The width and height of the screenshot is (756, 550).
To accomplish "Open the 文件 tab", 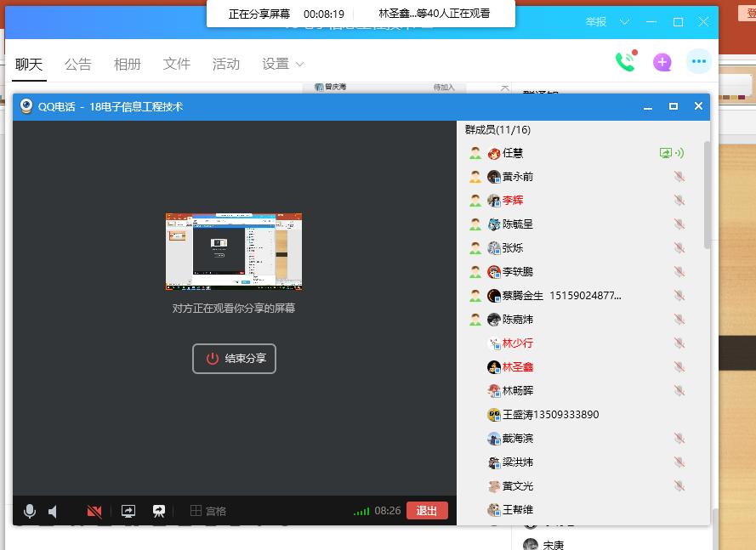I will point(177,64).
